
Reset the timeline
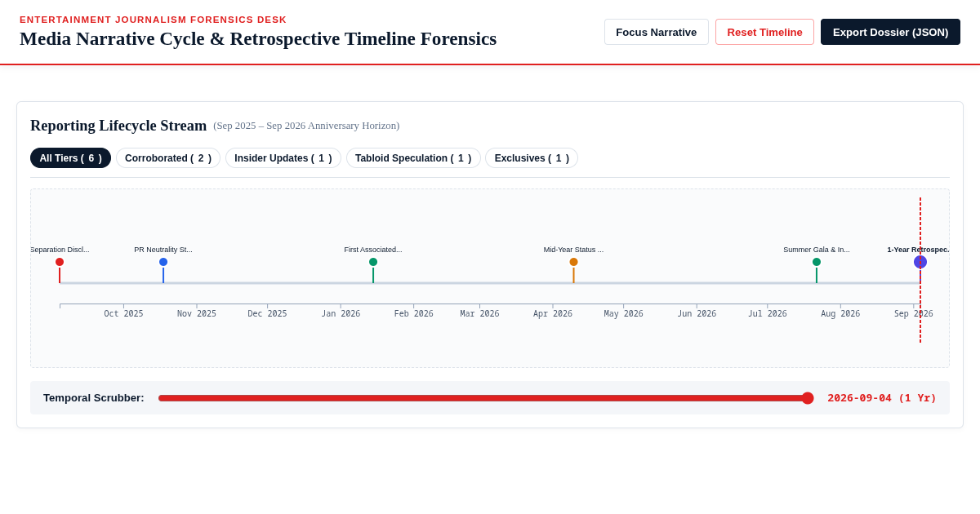pos(764,32)
